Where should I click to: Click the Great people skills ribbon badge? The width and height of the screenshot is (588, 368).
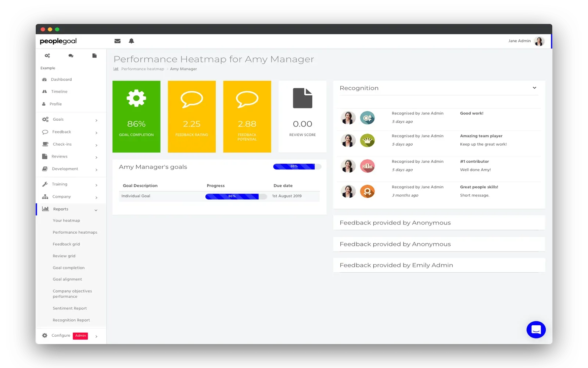(367, 191)
